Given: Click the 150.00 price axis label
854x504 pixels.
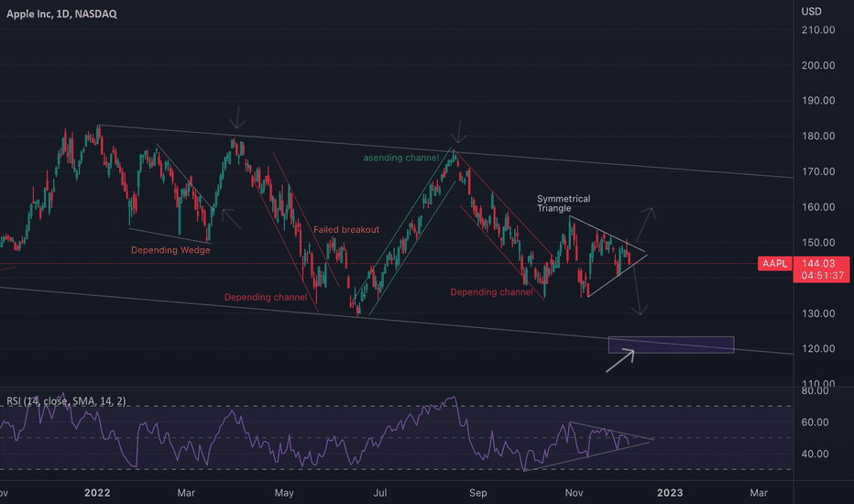Looking at the screenshot, I should click(818, 243).
